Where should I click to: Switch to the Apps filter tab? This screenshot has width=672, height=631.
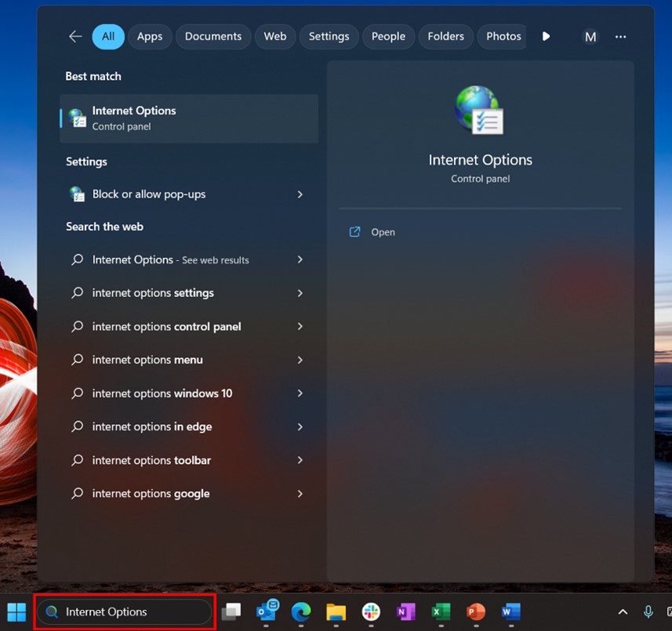150,36
